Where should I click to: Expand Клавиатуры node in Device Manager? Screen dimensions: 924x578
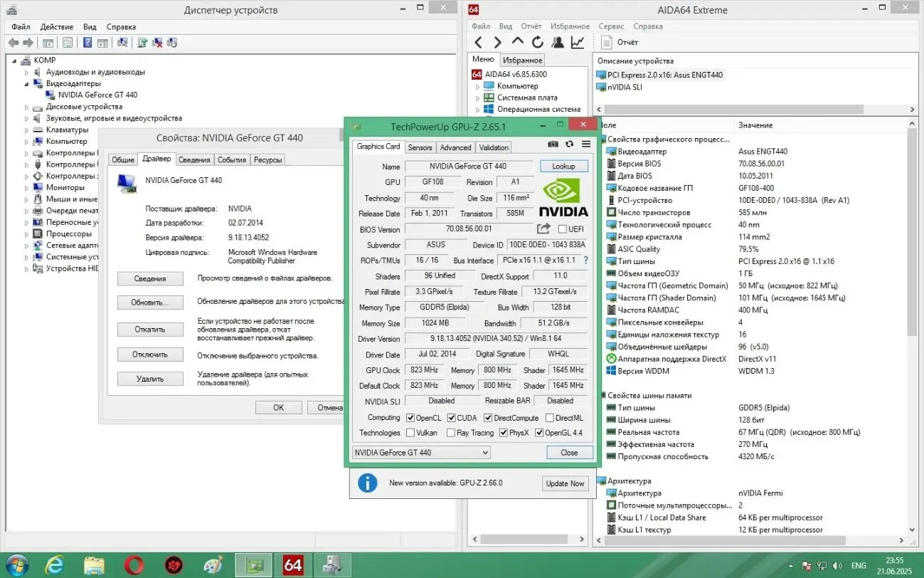pyautogui.click(x=27, y=130)
